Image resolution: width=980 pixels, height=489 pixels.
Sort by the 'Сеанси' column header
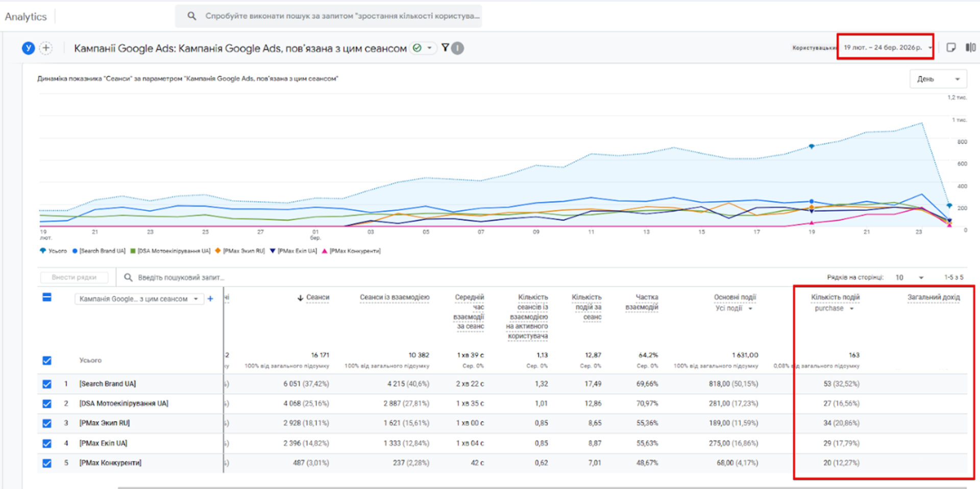click(x=317, y=297)
